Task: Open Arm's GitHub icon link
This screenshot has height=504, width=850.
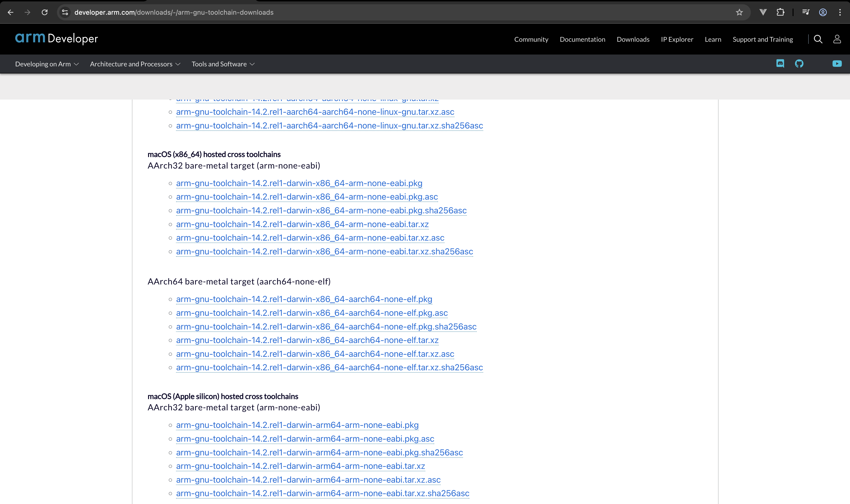Action: [799, 64]
